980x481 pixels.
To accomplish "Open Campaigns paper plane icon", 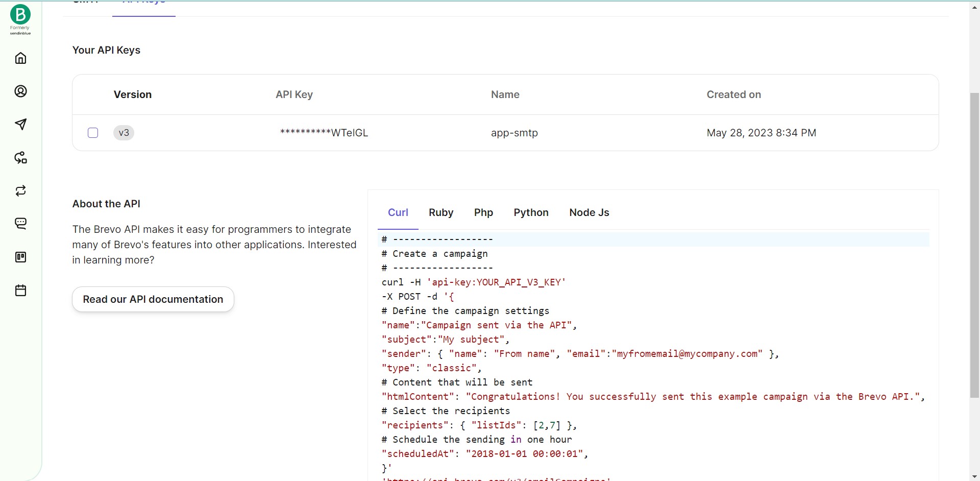I will pyautogui.click(x=20, y=125).
